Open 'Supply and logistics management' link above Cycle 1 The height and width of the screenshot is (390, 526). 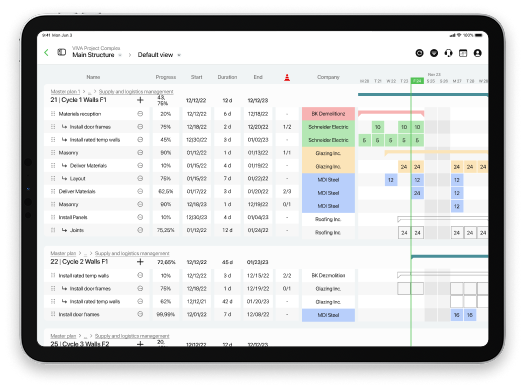pyautogui.click(x=136, y=92)
